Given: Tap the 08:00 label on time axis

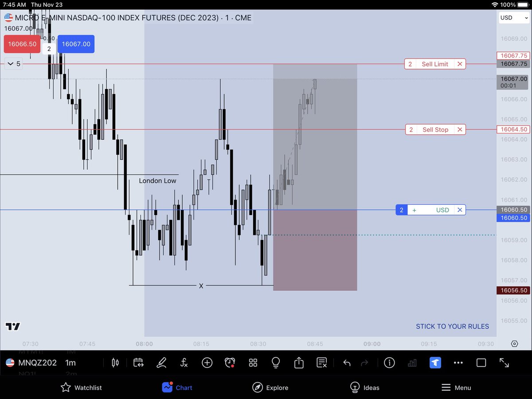Looking at the screenshot, I should pos(144,344).
